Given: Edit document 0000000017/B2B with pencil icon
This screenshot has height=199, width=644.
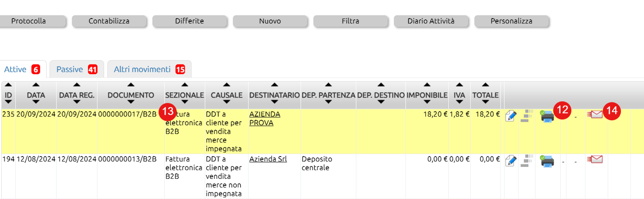Looking at the screenshot, I should 511,116.
